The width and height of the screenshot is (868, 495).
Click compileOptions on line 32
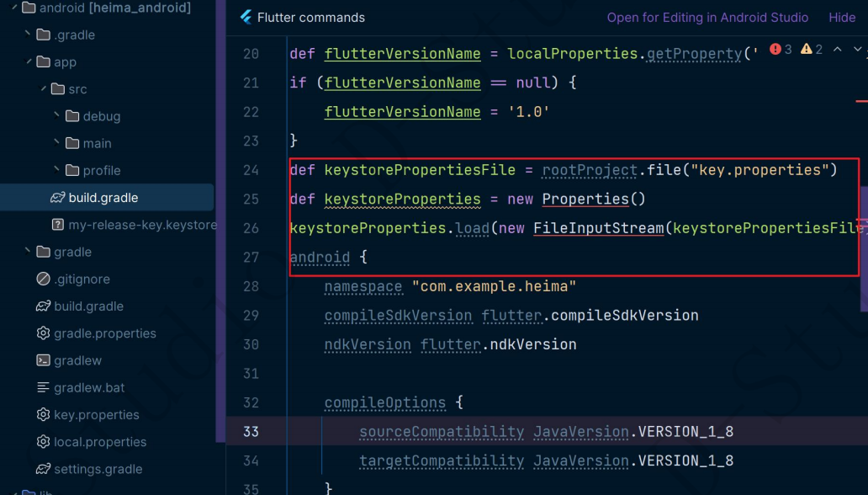(384, 403)
